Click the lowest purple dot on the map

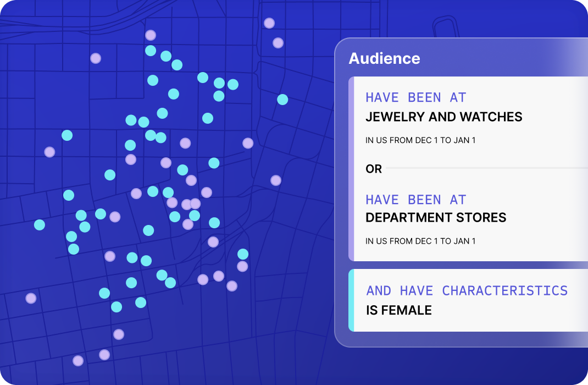pos(78,361)
